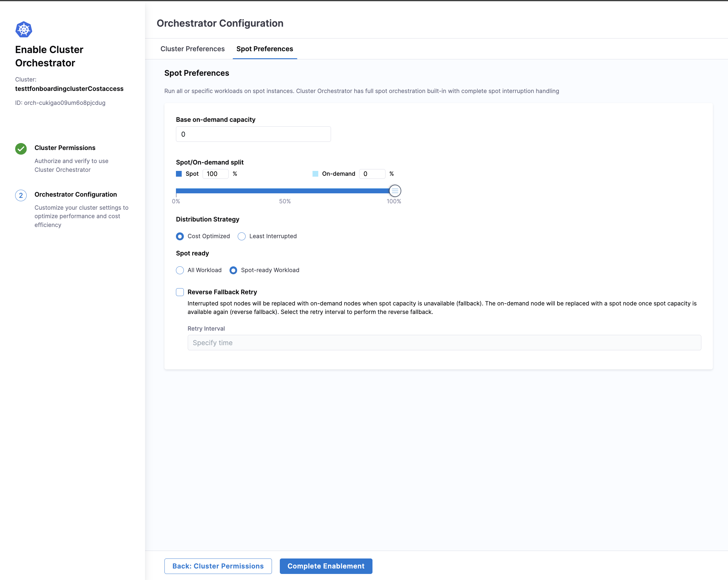Click the On-demand percentage input box
This screenshot has width=728, height=580.
pyautogui.click(x=372, y=174)
